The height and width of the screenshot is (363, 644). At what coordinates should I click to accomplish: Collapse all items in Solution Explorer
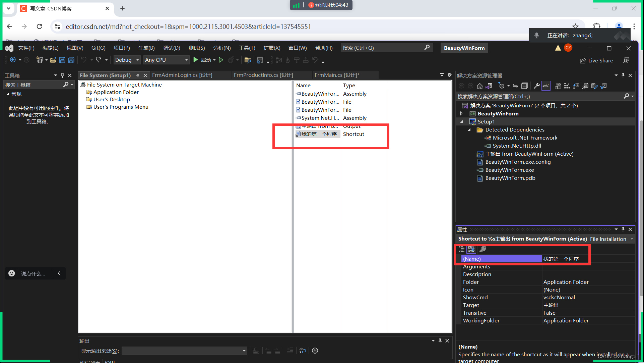pyautogui.click(x=524, y=86)
